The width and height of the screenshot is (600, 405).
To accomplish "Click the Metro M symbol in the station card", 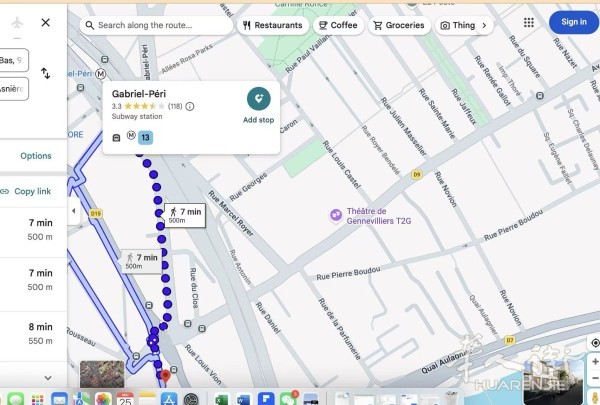I will click(x=131, y=135).
